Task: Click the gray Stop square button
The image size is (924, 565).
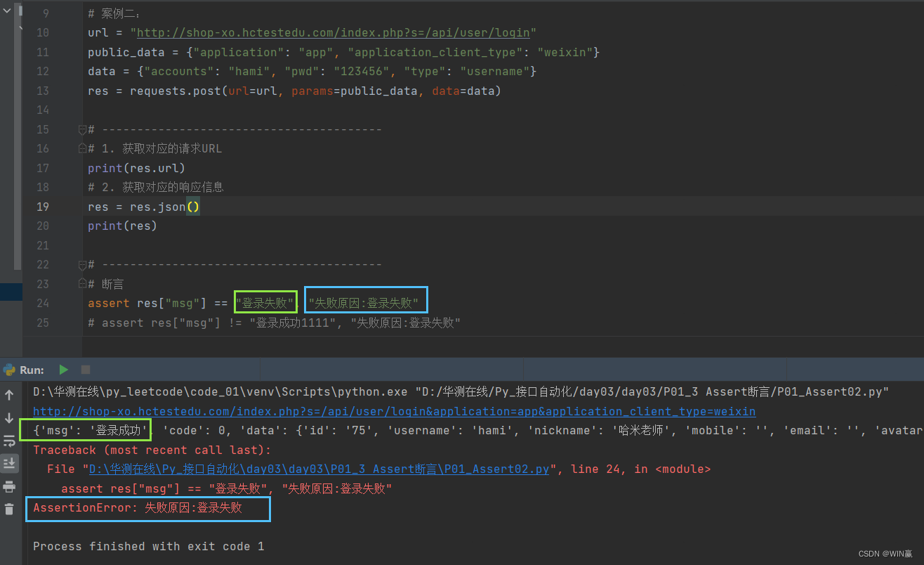Action: pos(86,370)
